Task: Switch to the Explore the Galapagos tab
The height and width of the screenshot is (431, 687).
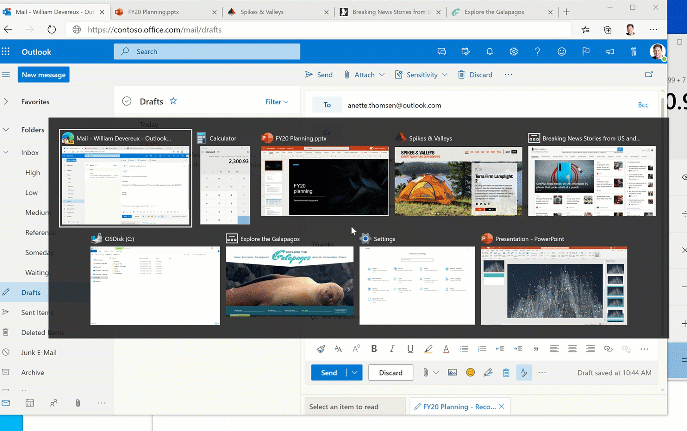Action: pos(502,12)
